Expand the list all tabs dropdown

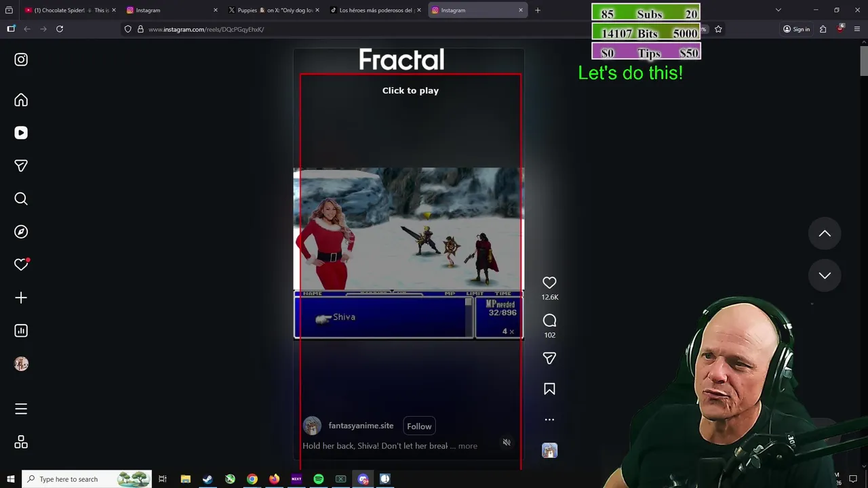pyautogui.click(x=778, y=10)
